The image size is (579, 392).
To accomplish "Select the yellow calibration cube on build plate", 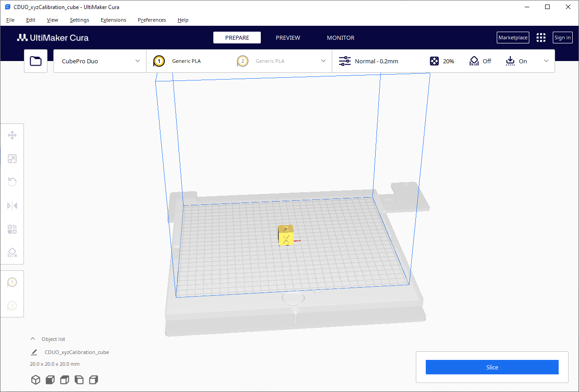I will coord(286,235).
